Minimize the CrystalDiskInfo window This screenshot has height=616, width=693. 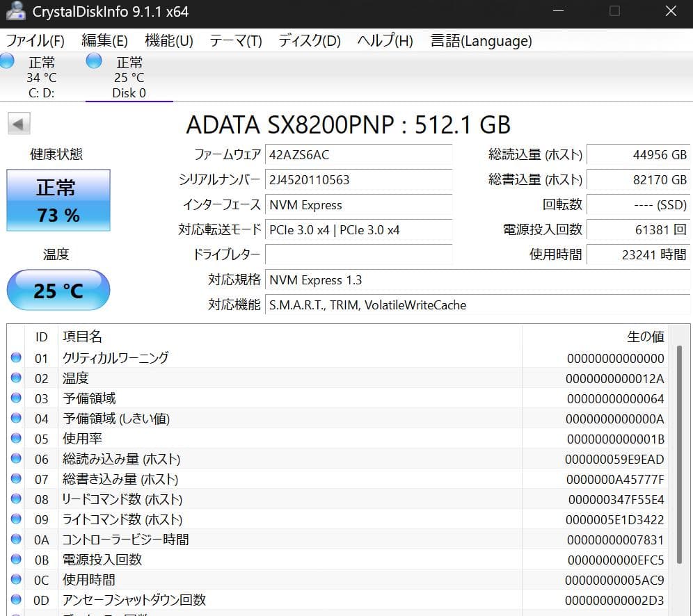point(559,11)
